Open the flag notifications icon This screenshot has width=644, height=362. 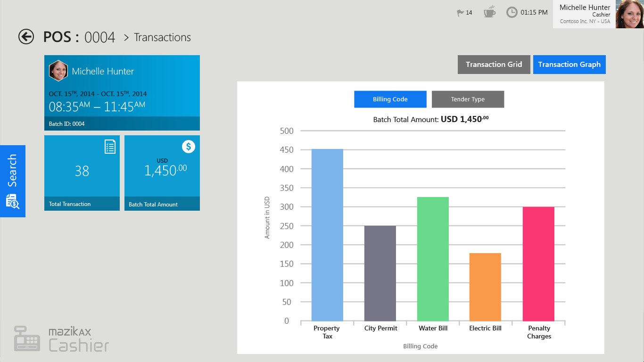coord(461,13)
